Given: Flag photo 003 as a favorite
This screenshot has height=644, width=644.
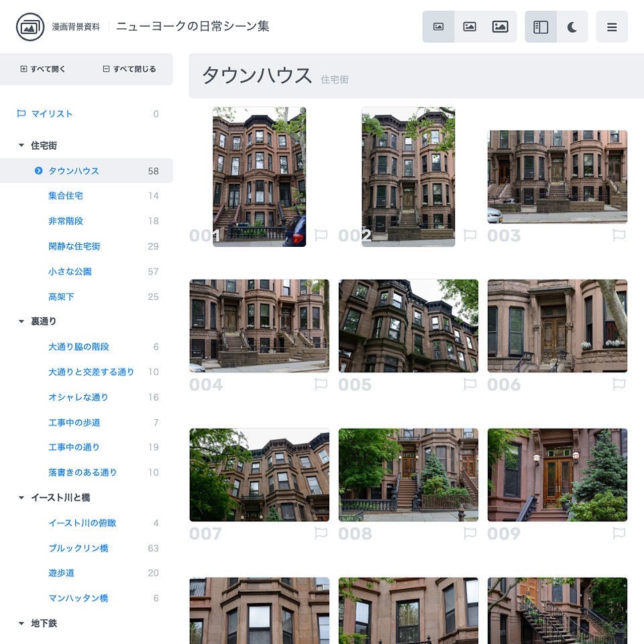Looking at the screenshot, I should click(x=619, y=235).
